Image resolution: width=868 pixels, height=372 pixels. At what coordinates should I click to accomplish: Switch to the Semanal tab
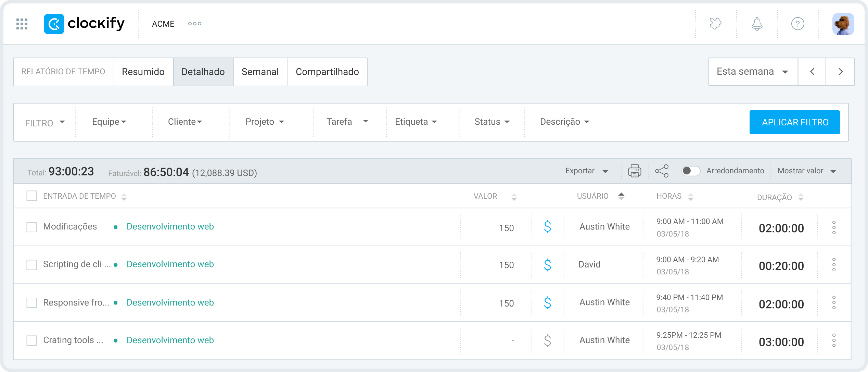(260, 72)
